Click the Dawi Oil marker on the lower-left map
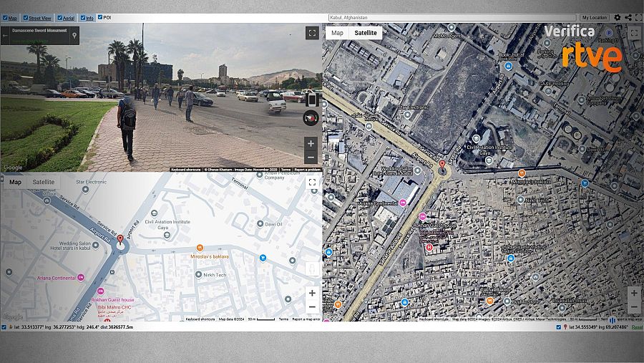The image size is (644, 363). pyautogui.click(x=260, y=223)
